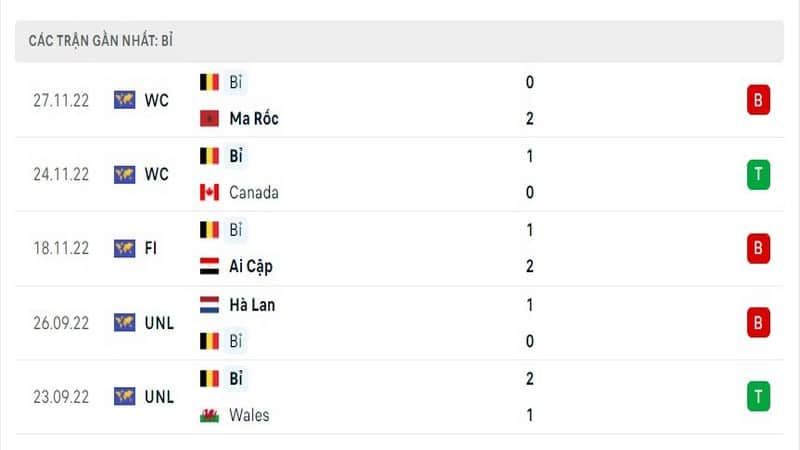Click the green T badge for Canada match
800x450 pixels.
[758, 174]
